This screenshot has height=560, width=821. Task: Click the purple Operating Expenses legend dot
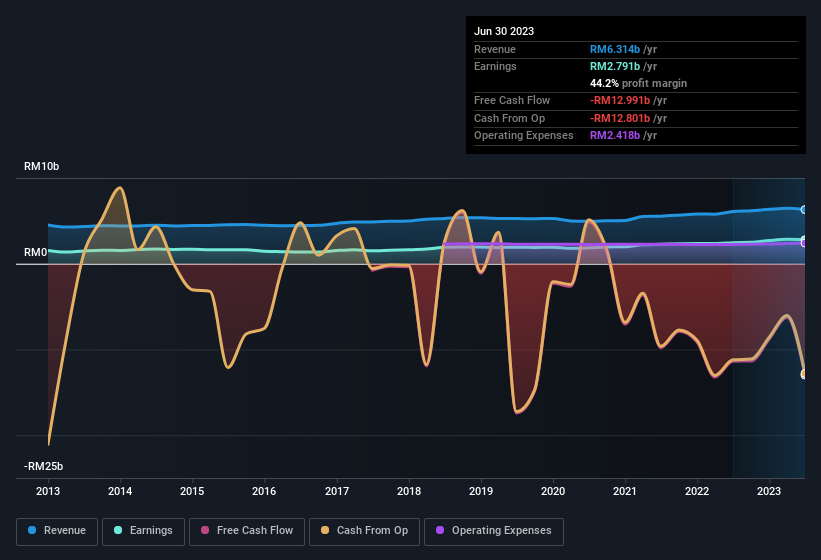[441, 530]
